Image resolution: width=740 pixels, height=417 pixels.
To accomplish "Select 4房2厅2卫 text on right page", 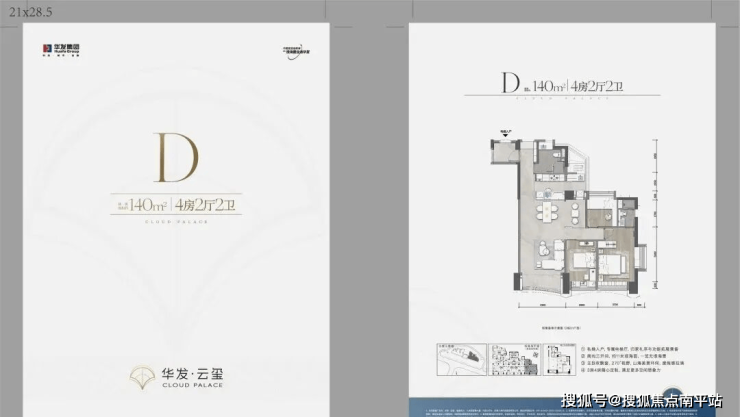I will (x=597, y=86).
